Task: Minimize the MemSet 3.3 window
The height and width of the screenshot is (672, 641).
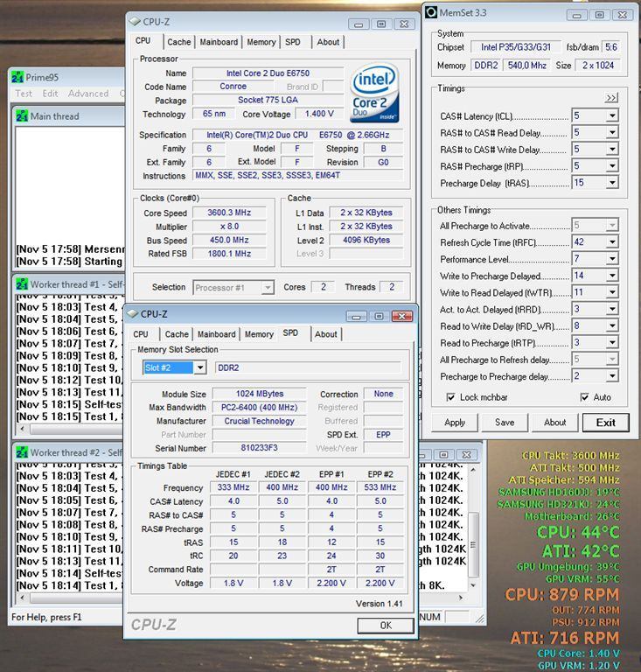Action: click(577, 15)
